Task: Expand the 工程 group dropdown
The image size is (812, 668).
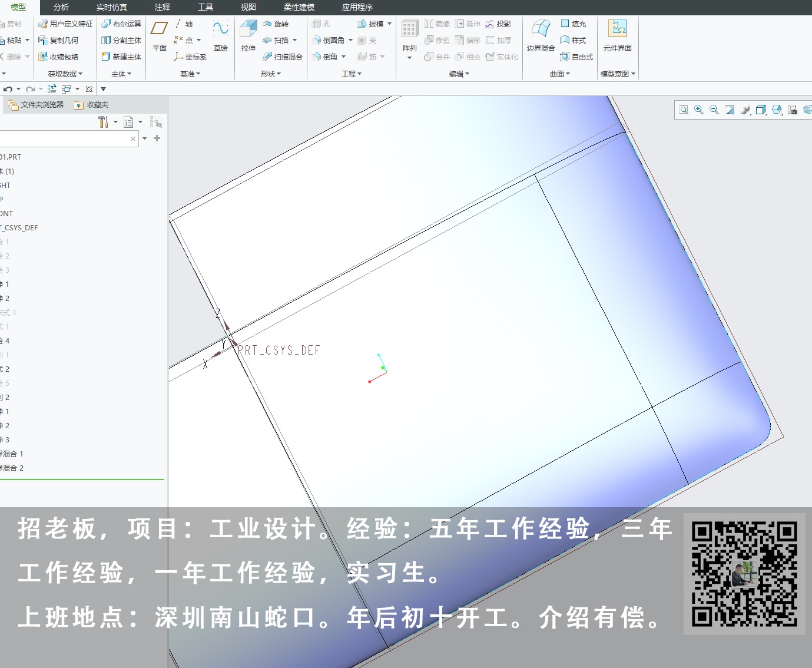Action: click(x=352, y=74)
